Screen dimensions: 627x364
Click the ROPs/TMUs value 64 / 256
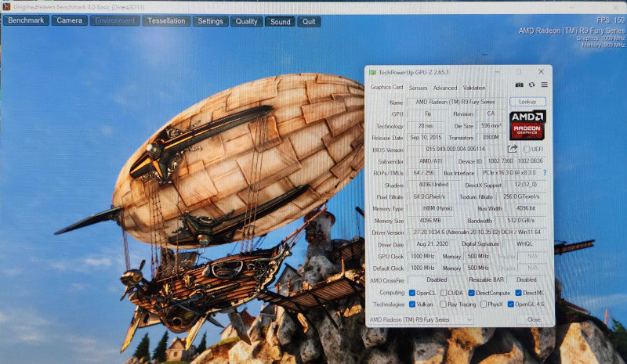click(423, 173)
